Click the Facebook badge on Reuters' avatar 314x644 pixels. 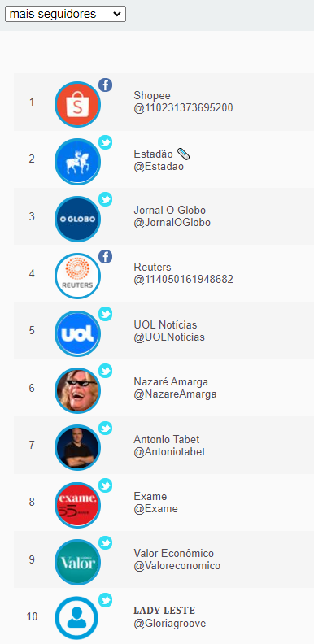pyautogui.click(x=106, y=257)
